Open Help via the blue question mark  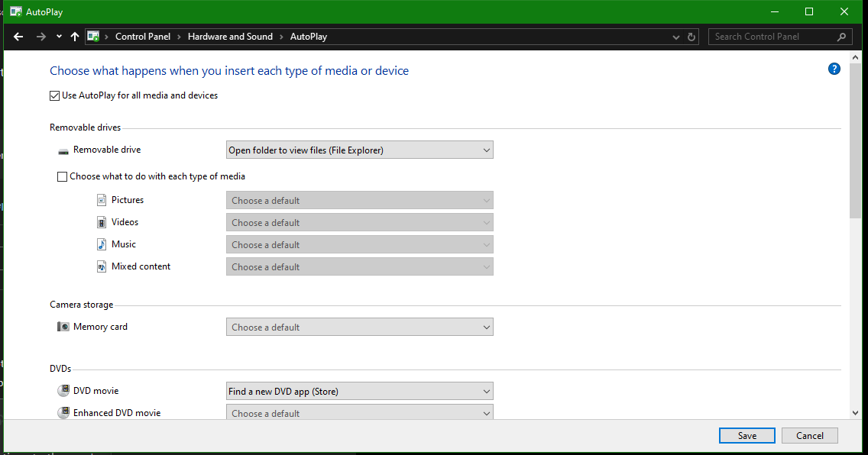pos(834,69)
